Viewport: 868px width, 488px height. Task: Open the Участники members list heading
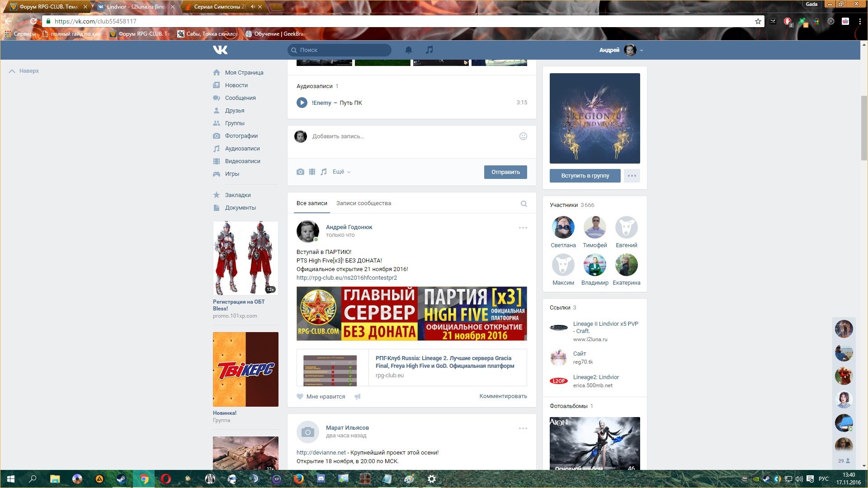(564, 205)
